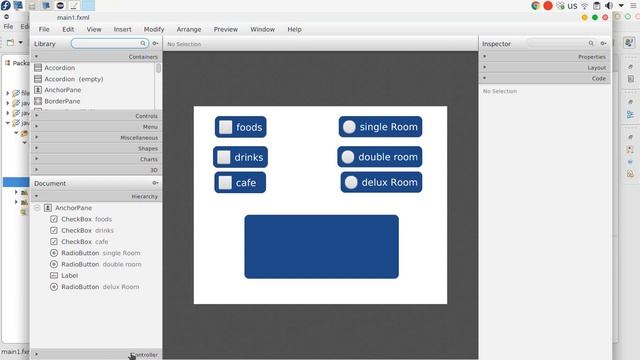Expand the Shapes section in Library

96,148
